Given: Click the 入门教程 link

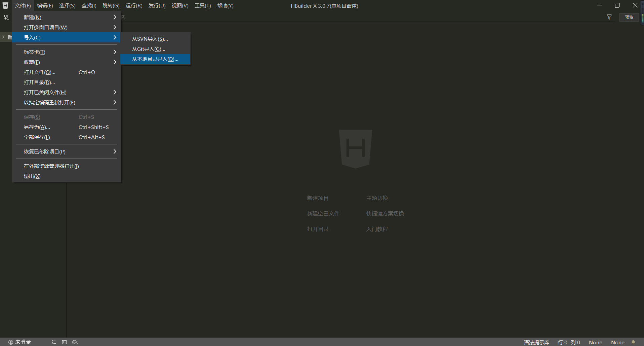Looking at the screenshot, I should tap(377, 229).
